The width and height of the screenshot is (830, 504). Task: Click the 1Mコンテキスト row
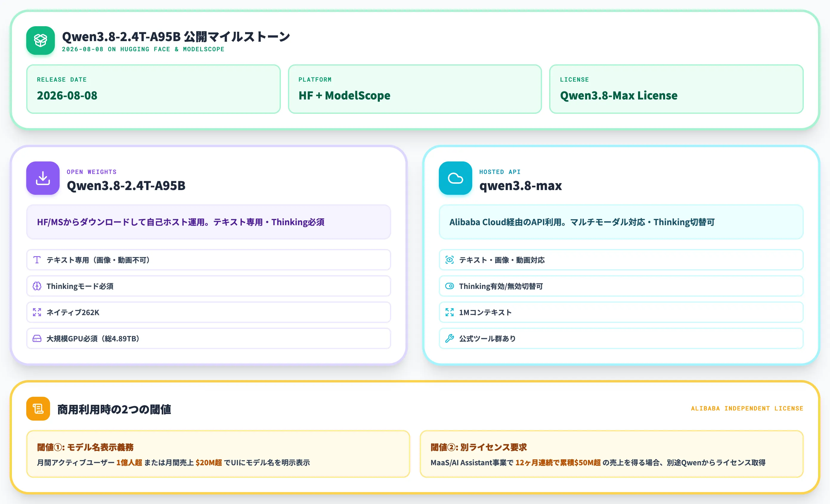coord(621,312)
